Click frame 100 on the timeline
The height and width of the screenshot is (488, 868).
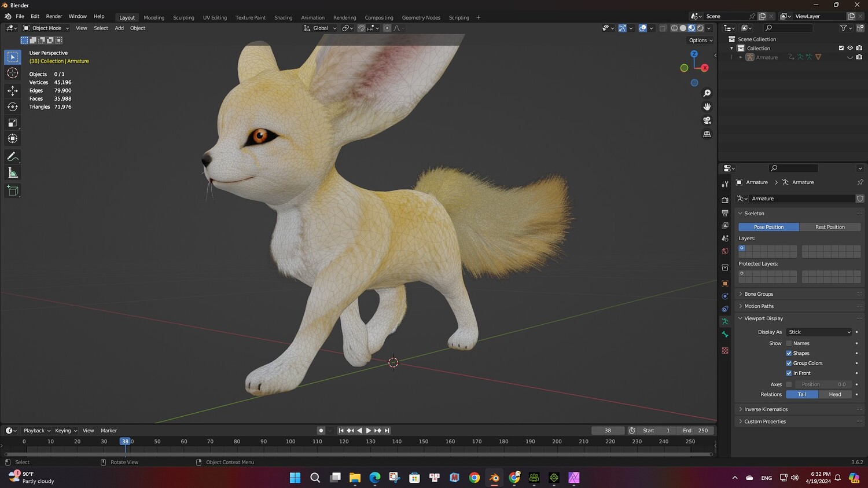(290, 442)
